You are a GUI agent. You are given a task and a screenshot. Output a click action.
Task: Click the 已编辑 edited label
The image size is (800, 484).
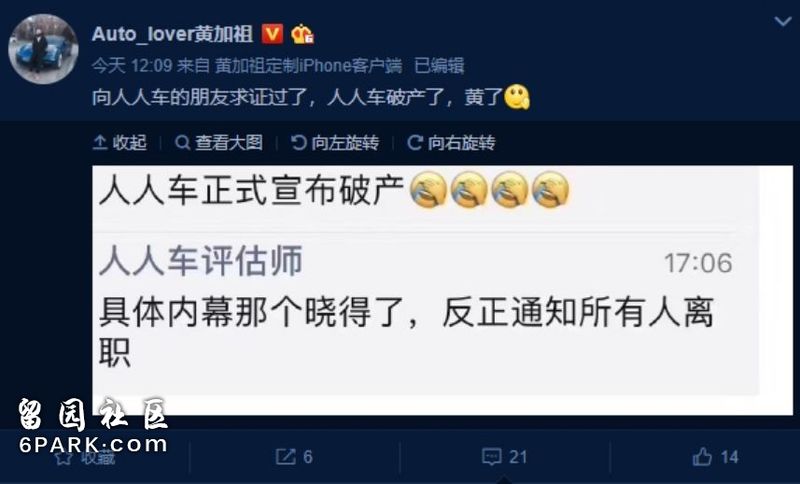439,66
